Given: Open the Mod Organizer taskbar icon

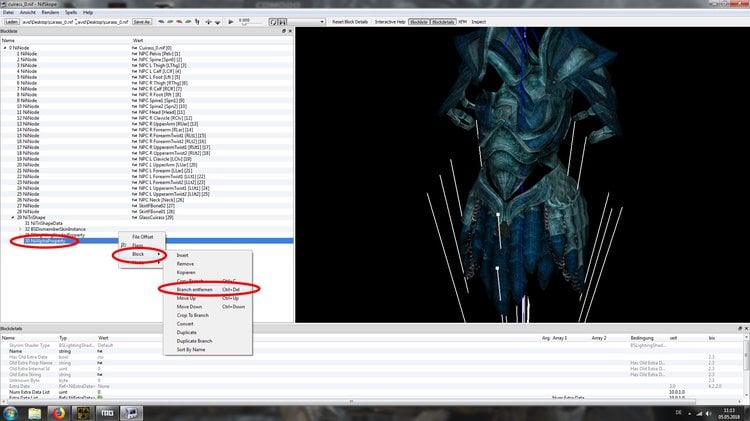Looking at the screenshot, I should [107, 413].
